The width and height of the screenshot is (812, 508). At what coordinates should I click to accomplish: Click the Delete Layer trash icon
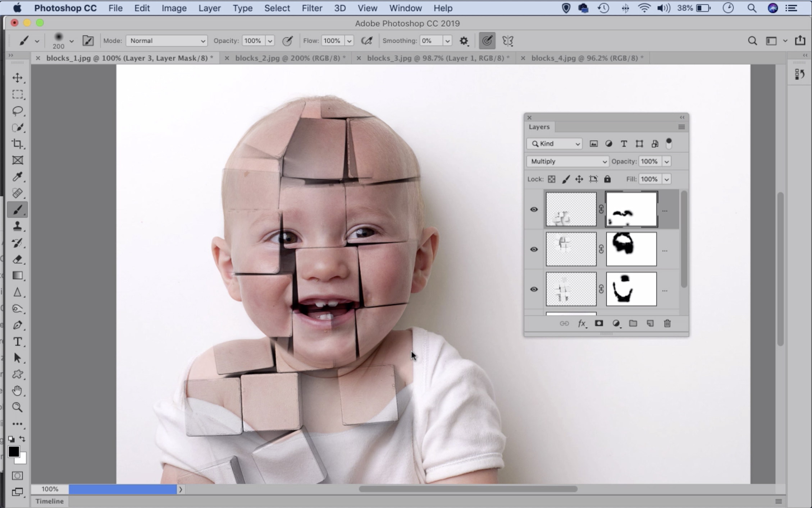667,323
